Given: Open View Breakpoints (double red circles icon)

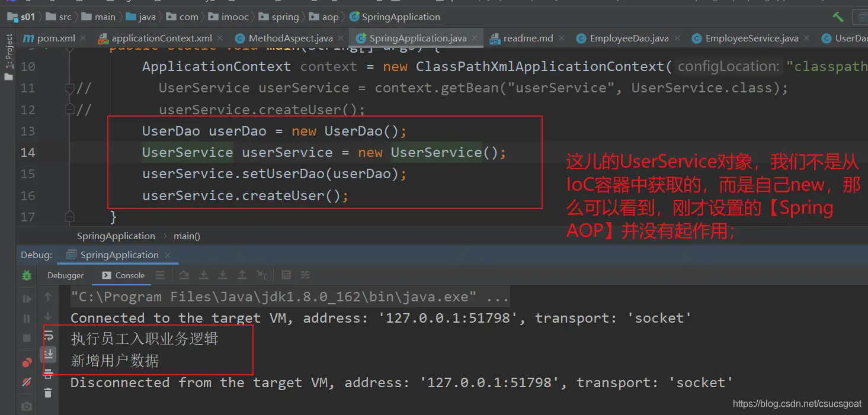Looking at the screenshot, I should coord(27,362).
